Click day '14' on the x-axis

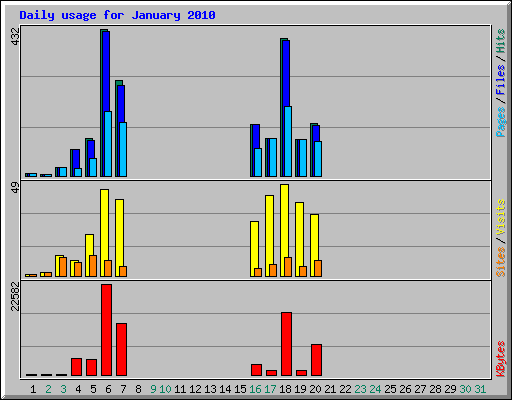[225, 389]
